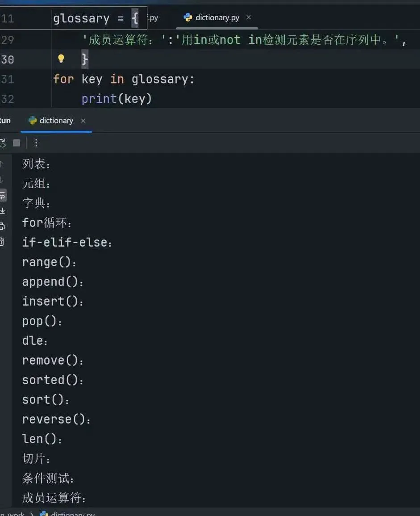Open the Run toolbar more options menu
Viewport: 420px width, 516px height.
pos(36,143)
